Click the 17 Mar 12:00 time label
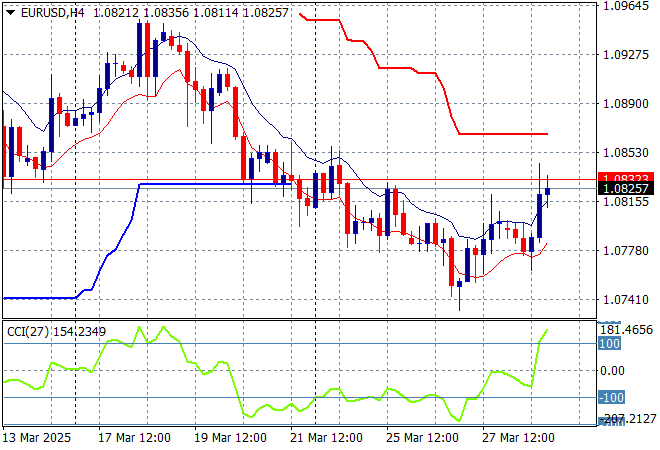This screenshot has width=660, height=450. [134, 438]
